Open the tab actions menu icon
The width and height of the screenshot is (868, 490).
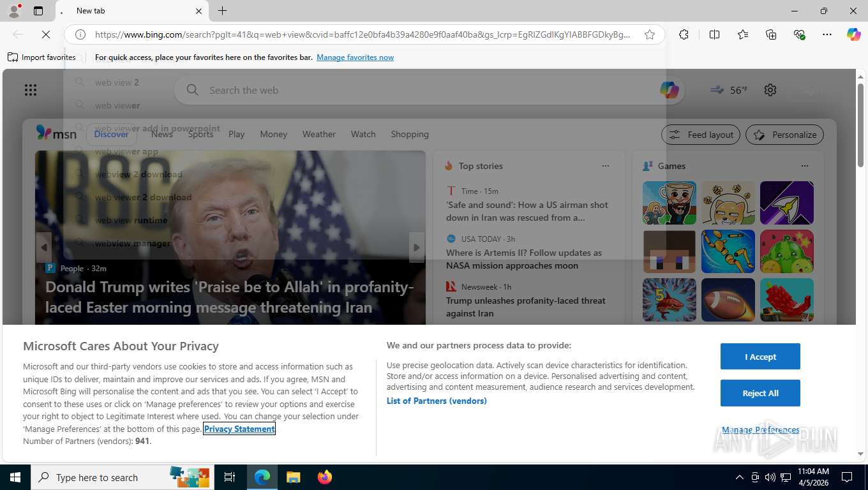[38, 11]
